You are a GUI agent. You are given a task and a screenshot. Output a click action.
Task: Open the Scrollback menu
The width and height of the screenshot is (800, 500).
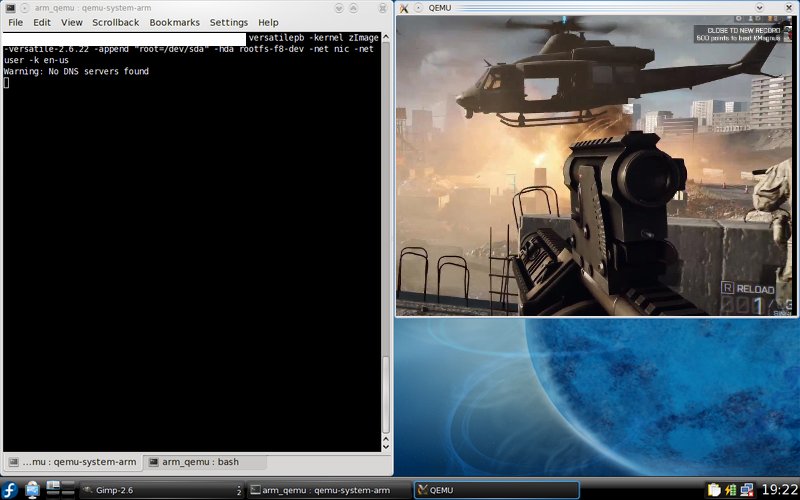(x=116, y=22)
